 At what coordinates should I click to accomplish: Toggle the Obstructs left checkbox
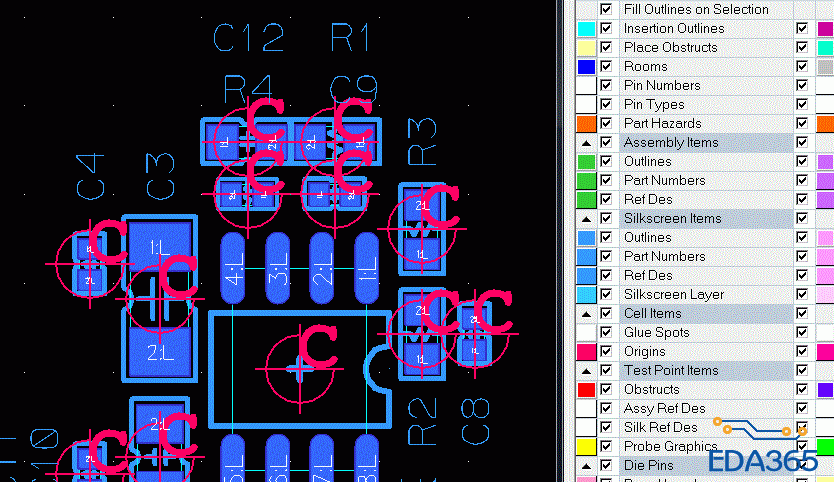point(606,389)
